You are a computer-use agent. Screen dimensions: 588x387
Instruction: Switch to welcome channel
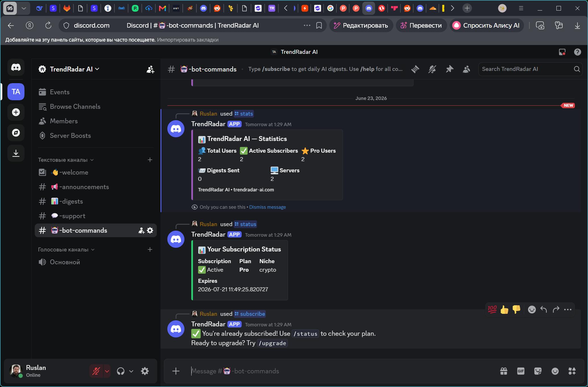tap(96, 172)
